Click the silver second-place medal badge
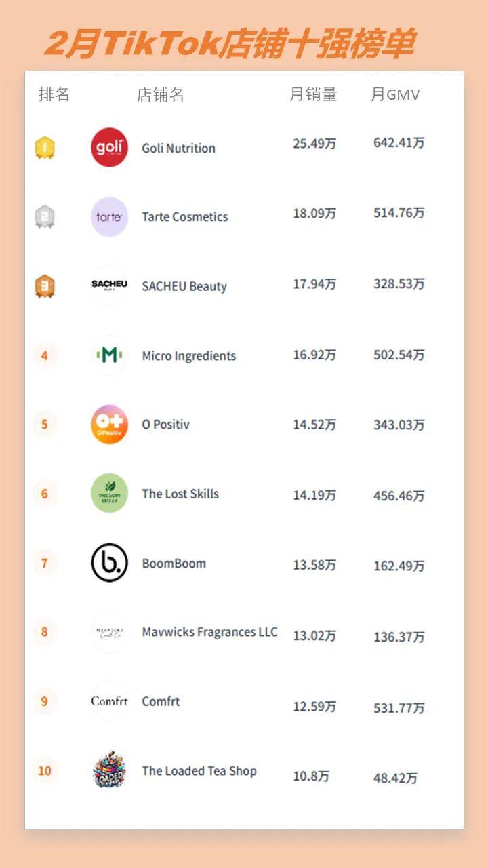This screenshot has width=488, height=868. click(x=45, y=217)
